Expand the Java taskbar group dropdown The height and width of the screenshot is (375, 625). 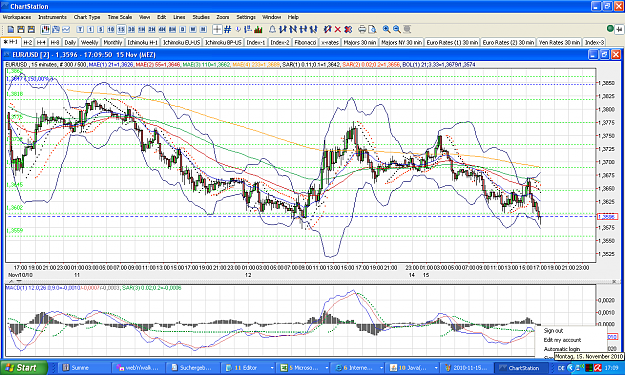436,368
